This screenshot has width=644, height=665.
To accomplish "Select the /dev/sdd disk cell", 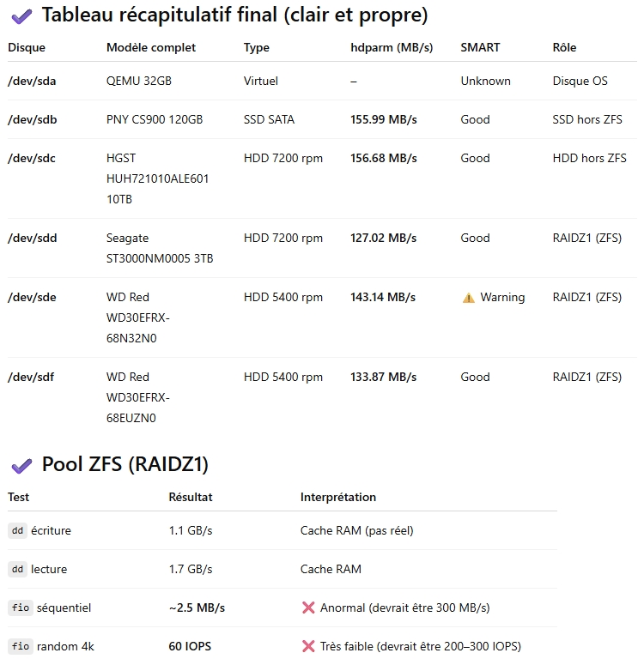I will tap(33, 238).
